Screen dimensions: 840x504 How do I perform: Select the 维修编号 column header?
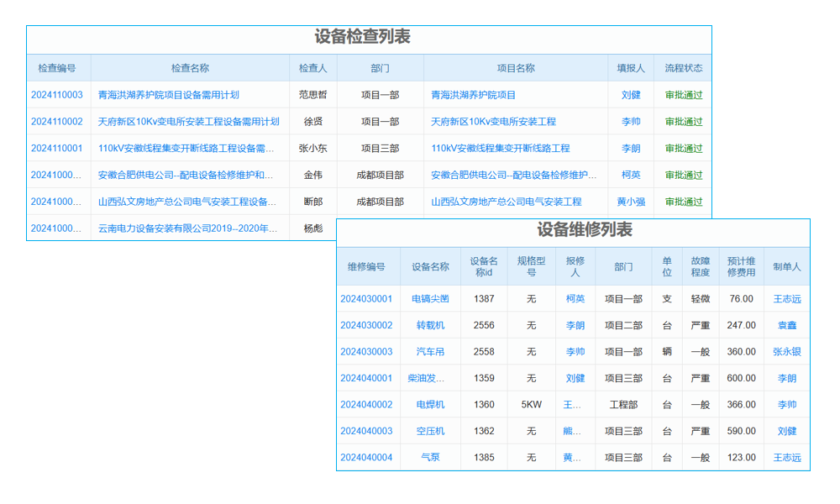368,266
